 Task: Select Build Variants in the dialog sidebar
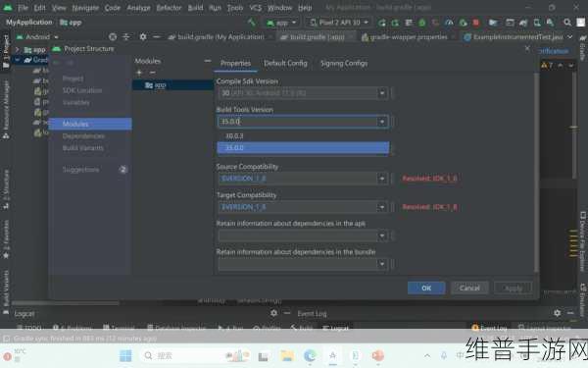(x=83, y=148)
